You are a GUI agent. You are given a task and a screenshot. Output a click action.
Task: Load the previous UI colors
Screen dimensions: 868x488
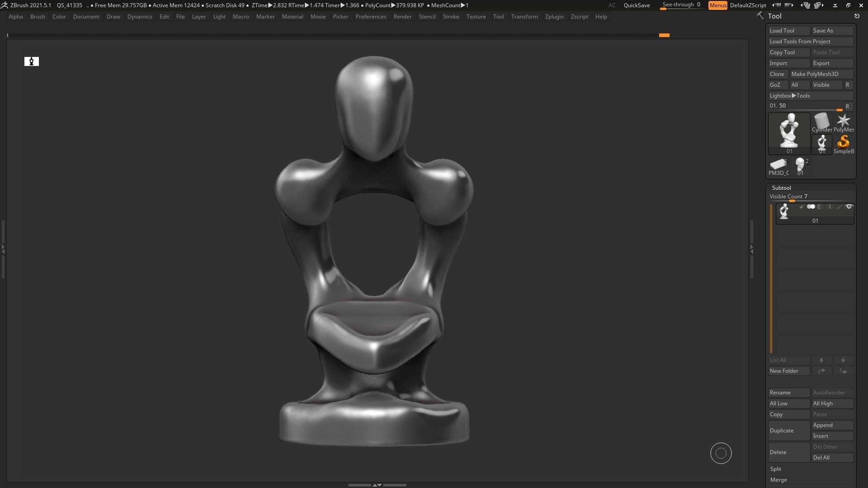point(776,5)
